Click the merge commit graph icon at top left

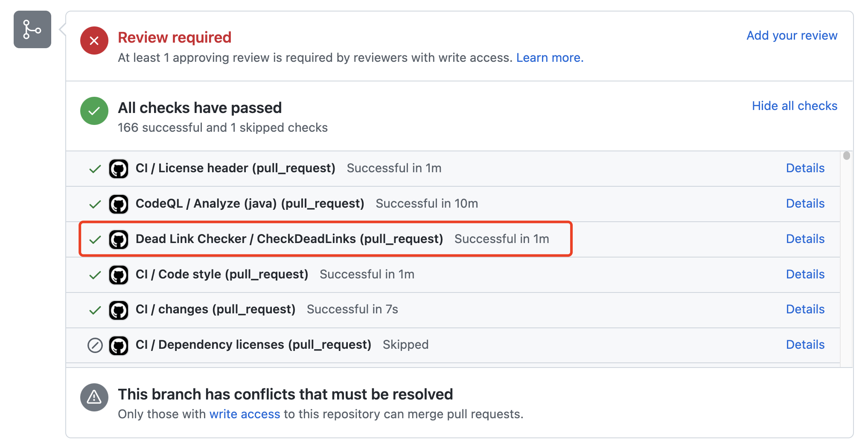(32, 30)
